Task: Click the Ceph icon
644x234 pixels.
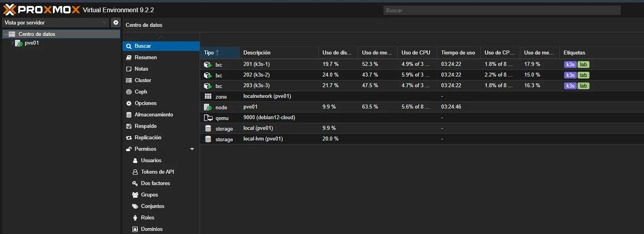Action: coord(129,92)
